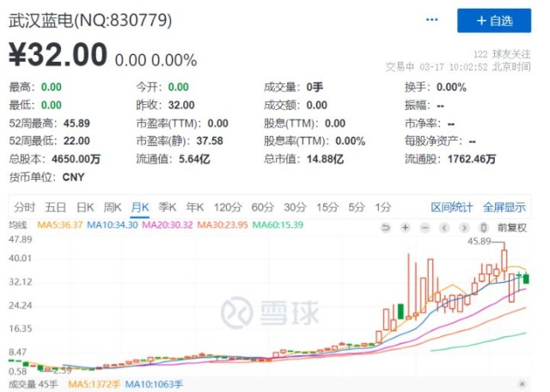Click the latest green candlestick on chart
550x392 pixels.
[526, 279]
